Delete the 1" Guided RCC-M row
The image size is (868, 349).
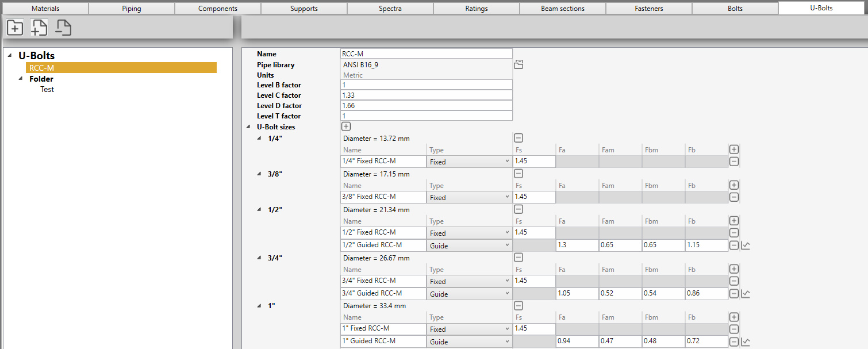734,342
